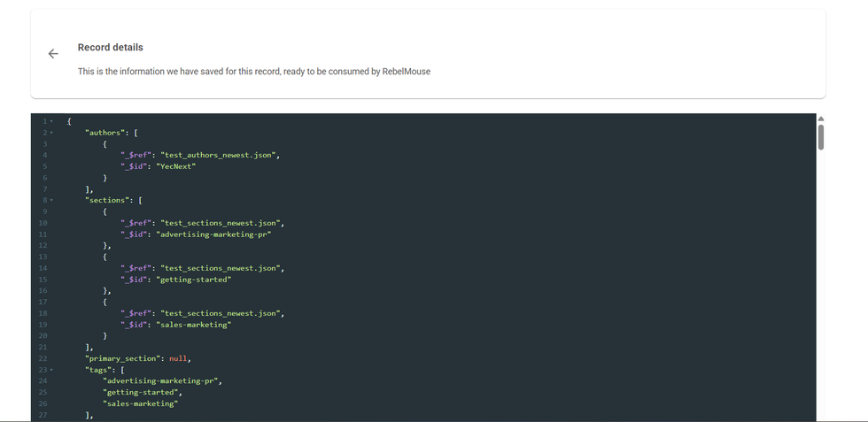
Task: Click the "YecNext" author id value
Action: click(176, 166)
